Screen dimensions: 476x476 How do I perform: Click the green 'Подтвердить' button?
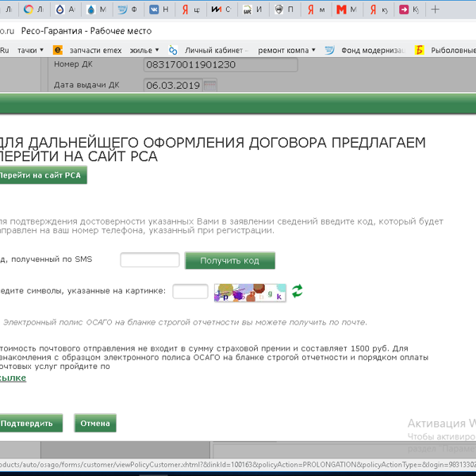(28, 424)
